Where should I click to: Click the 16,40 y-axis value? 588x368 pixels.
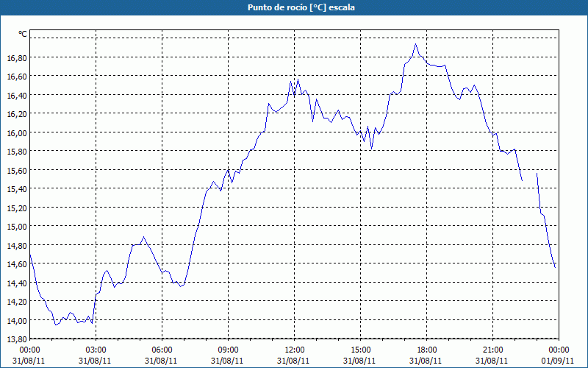pos(17,96)
